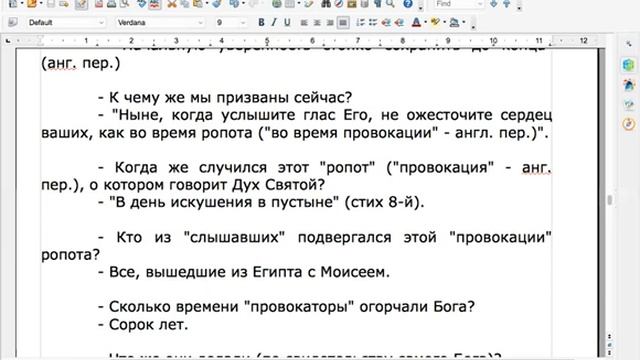The height and width of the screenshot is (360, 640).
Task: Click the New document icon
Action: 13,4
